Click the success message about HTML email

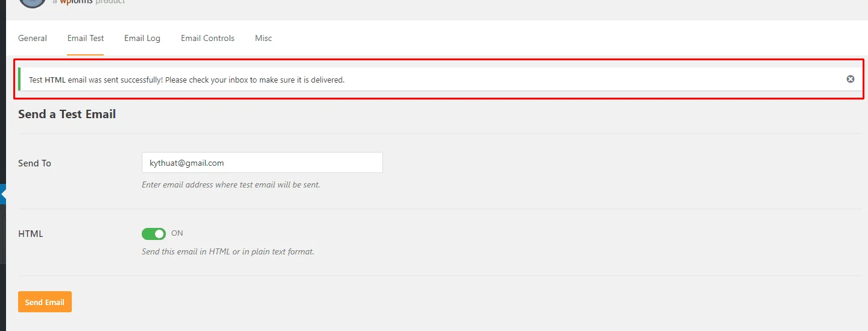[186, 80]
